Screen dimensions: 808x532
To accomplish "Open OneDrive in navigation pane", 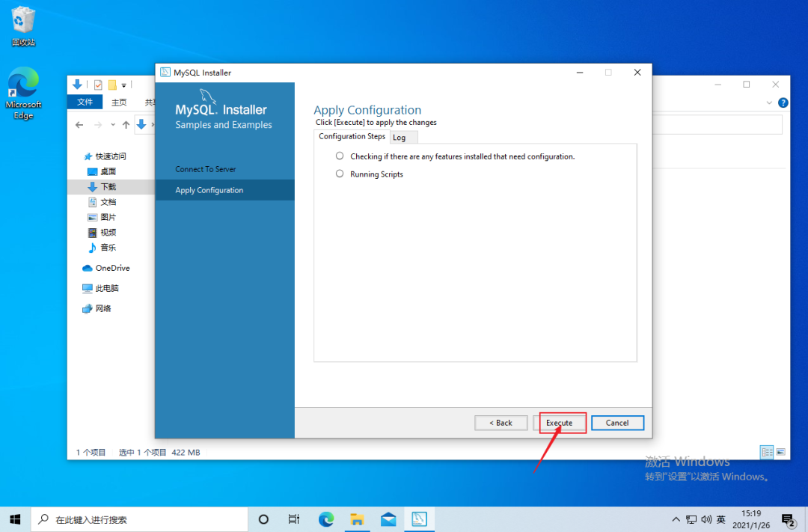I will coord(105,268).
